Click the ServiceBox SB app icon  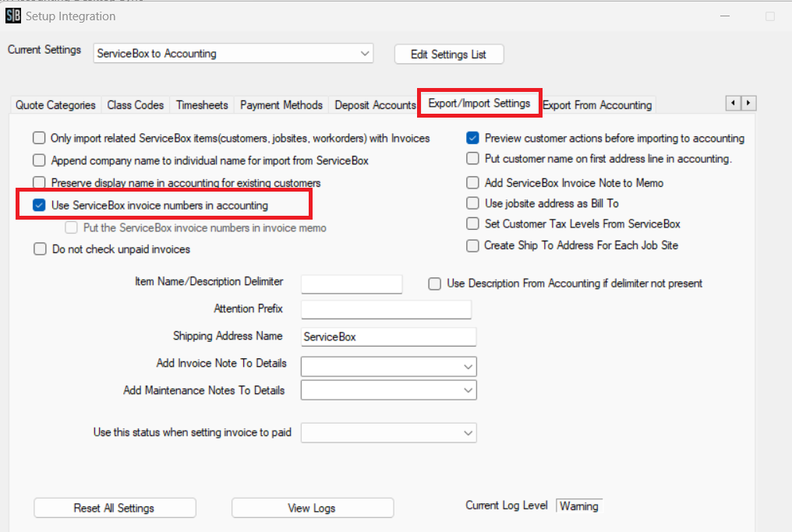pyautogui.click(x=13, y=16)
